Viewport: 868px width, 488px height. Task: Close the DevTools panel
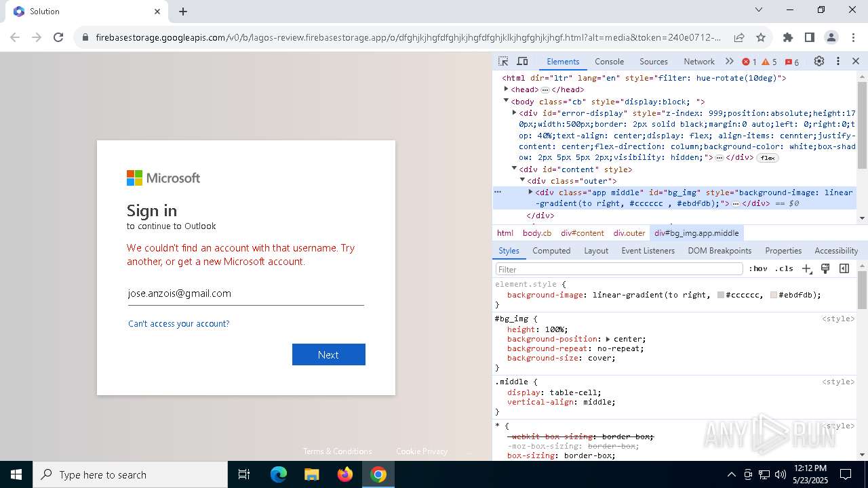click(856, 61)
